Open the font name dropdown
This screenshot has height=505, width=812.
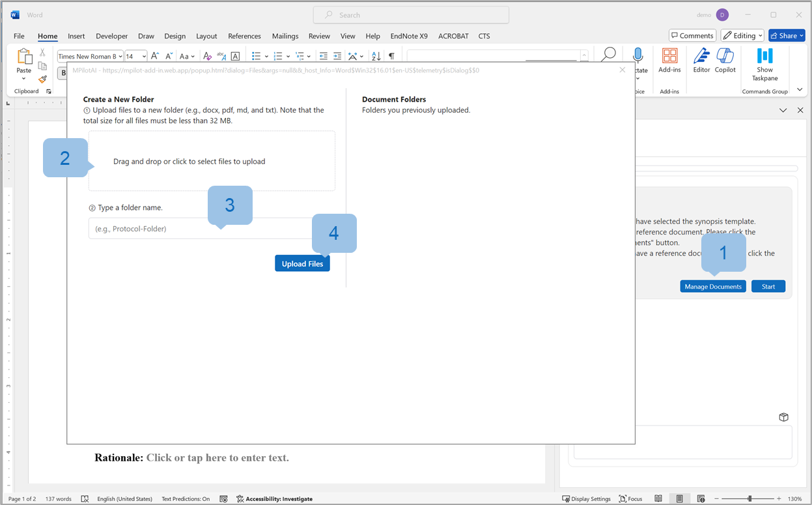click(120, 57)
